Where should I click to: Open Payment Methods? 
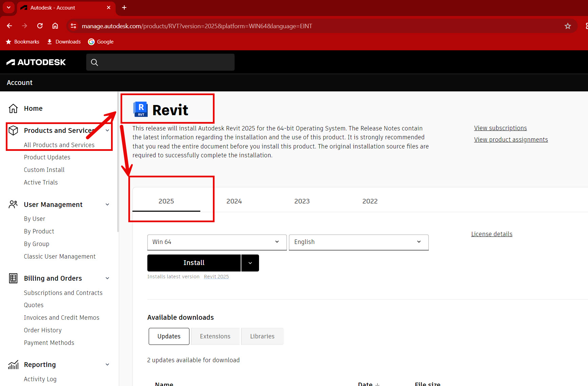pyautogui.click(x=49, y=343)
